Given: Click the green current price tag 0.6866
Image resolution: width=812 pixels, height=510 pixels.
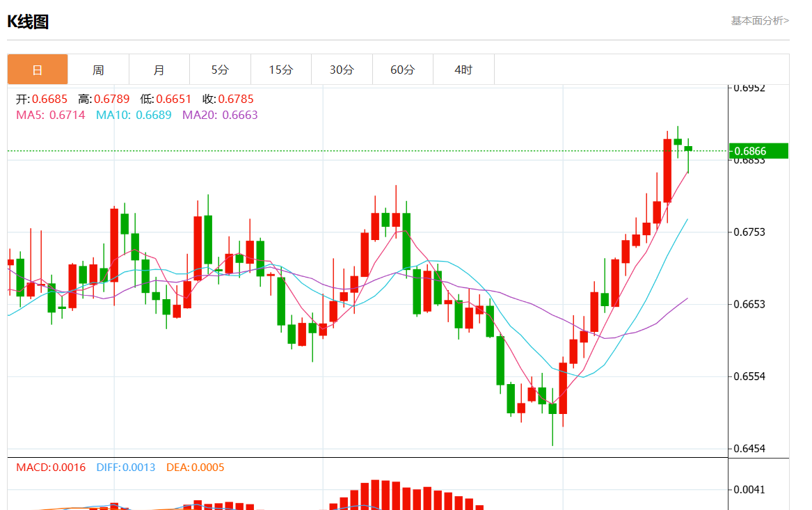Looking at the screenshot, I should click(x=758, y=151).
